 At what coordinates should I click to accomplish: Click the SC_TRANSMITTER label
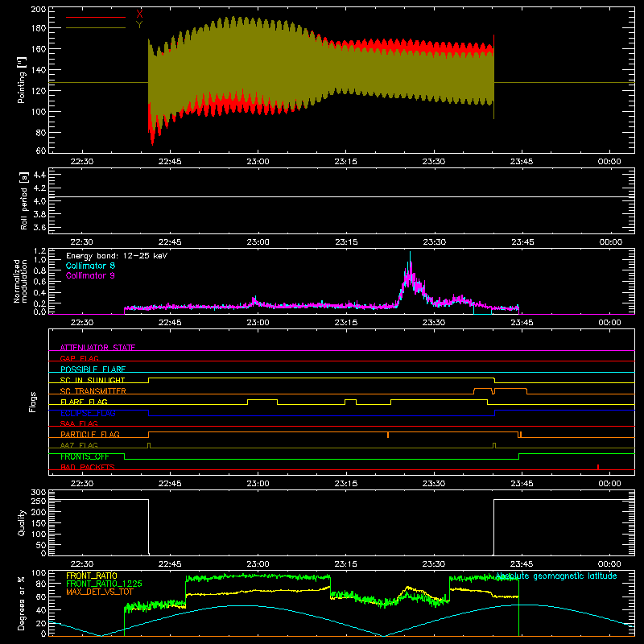[93, 391]
